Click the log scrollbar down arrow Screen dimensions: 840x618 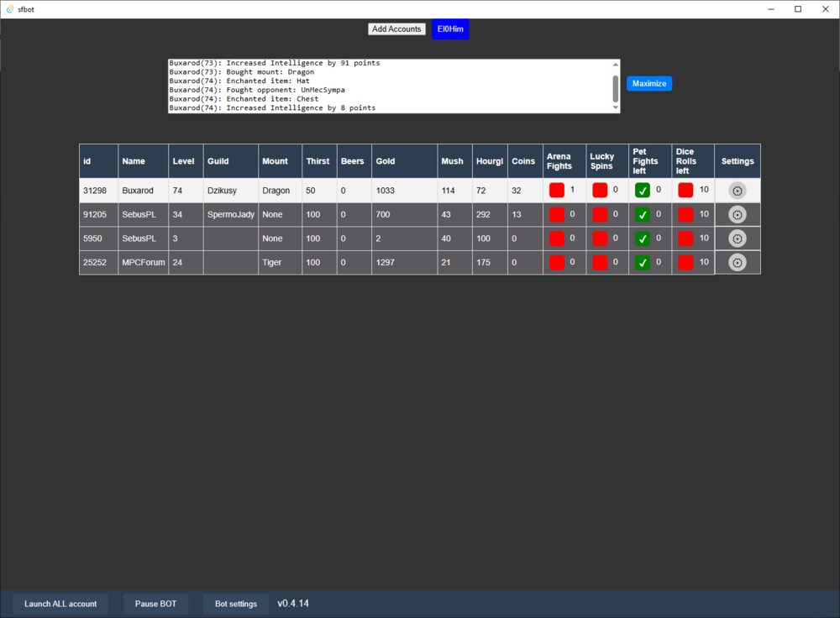tap(616, 107)
